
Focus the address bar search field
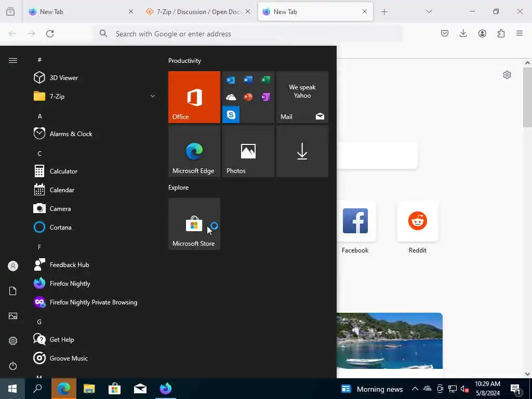[x=248, y=34]
